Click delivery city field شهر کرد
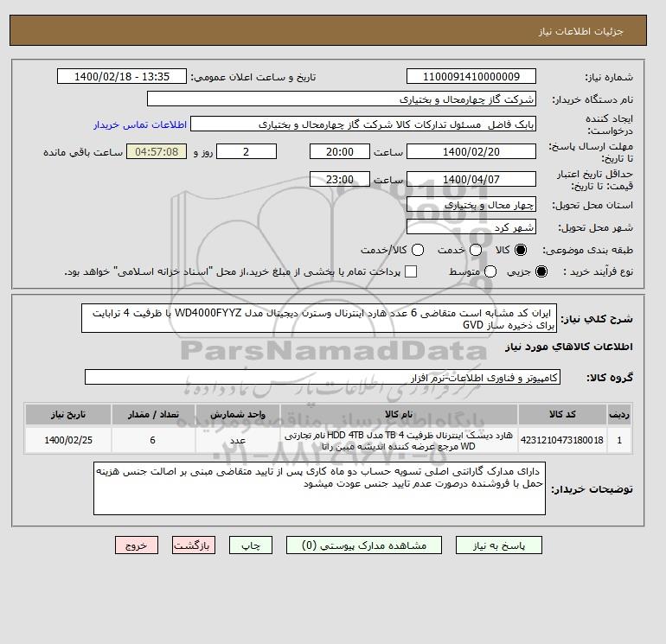The width and height of the screenshot is (666, 644). pyautogui.click(x=471, y=227)
